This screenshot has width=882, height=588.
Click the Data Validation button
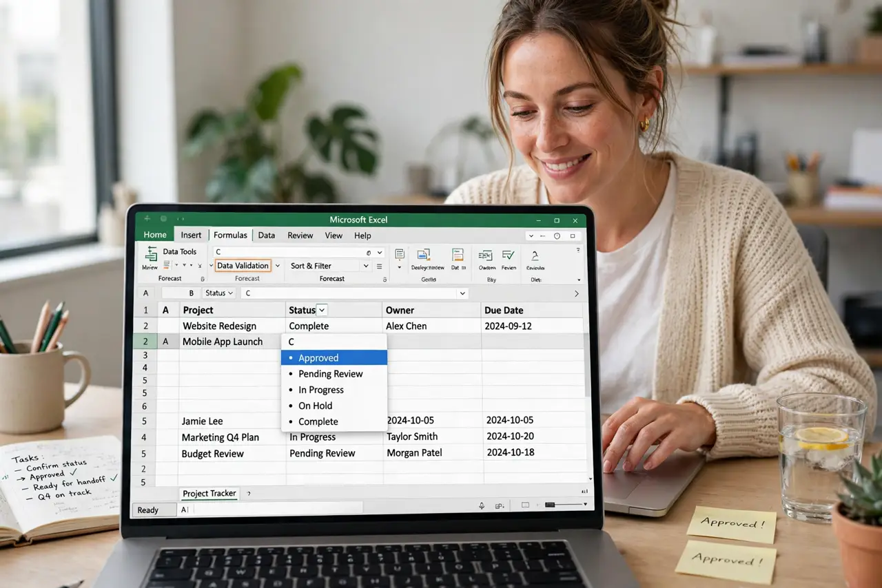243,266
